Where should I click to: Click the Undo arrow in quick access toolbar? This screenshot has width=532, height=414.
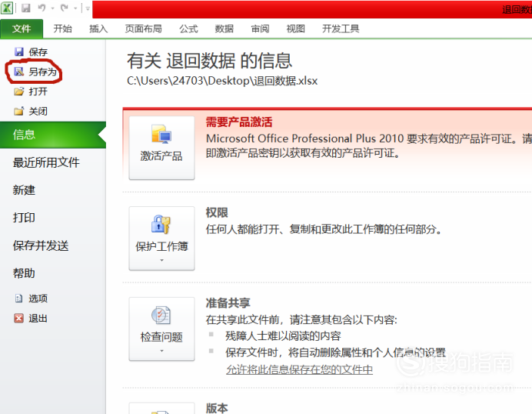pyautogui.click(x=42, y=8)
